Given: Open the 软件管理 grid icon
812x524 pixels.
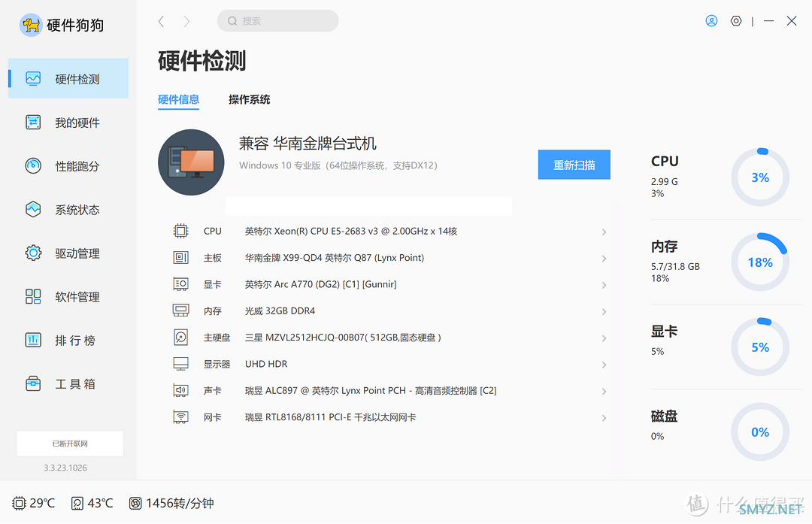Looking at the screenshot, I should pyautogui.click(x=33, y=296).
